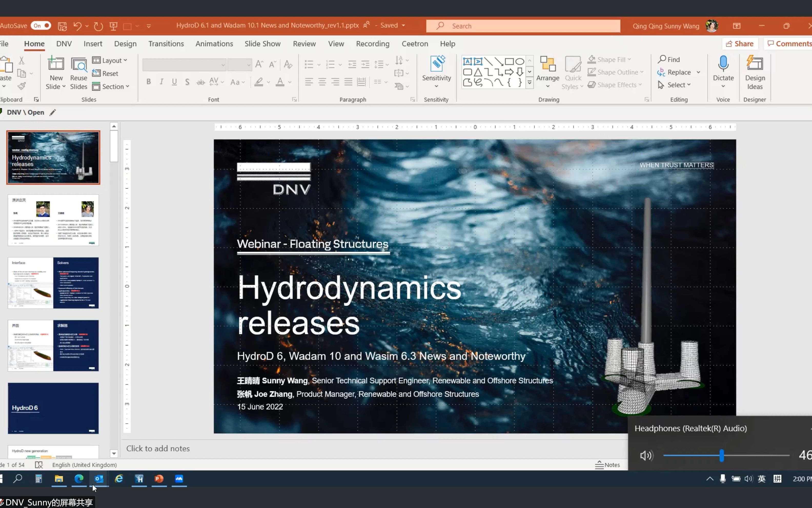Click the Save icon in title bar
Screen dimensions: 812x508
click(62, 26)
